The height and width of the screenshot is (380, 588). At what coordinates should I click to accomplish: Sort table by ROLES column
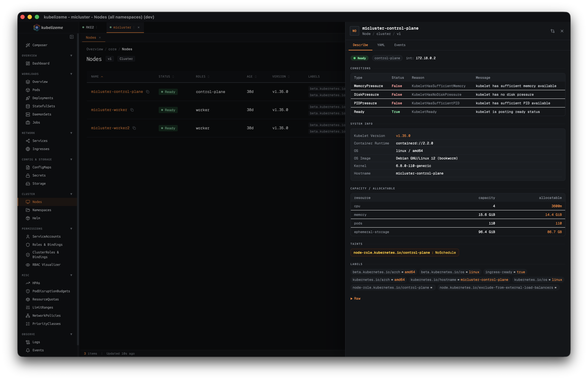click(x=203, y=76)
